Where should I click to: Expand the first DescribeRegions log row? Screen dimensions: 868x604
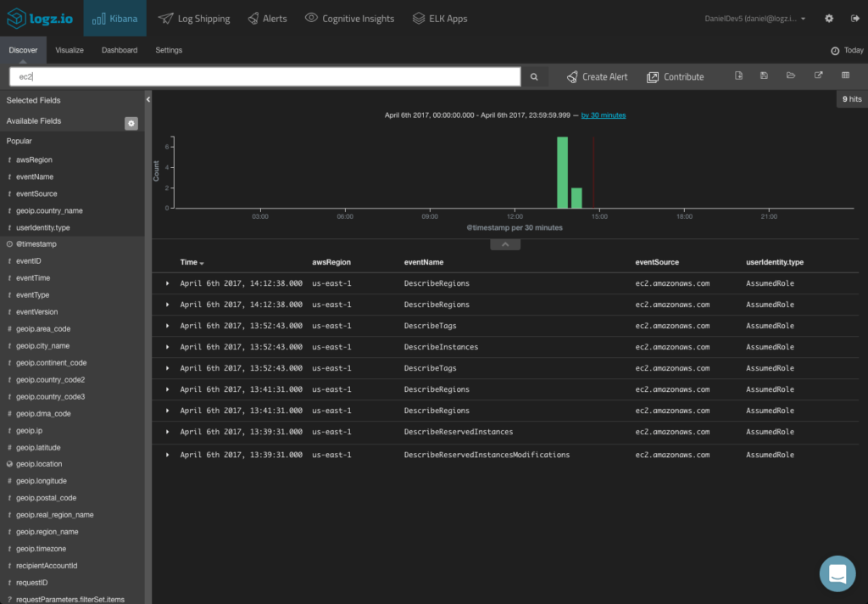point(167,283)
